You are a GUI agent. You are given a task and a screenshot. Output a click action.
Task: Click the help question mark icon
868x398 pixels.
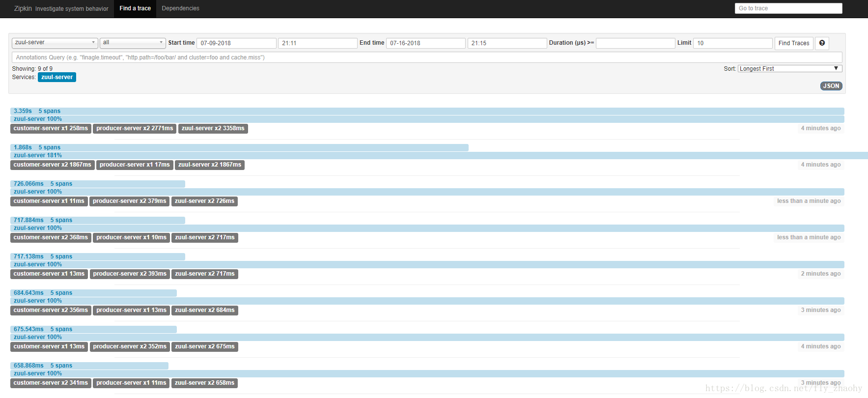coord(822,43)
